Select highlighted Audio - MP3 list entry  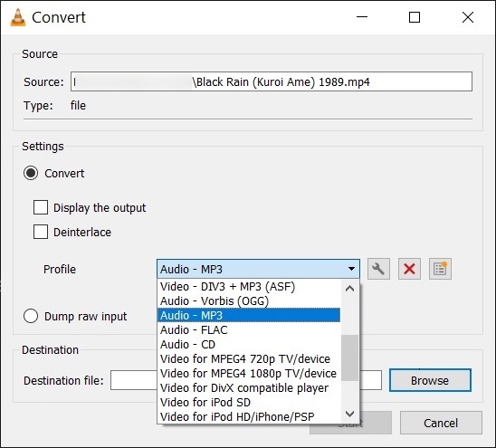click(x=249, y=315)
